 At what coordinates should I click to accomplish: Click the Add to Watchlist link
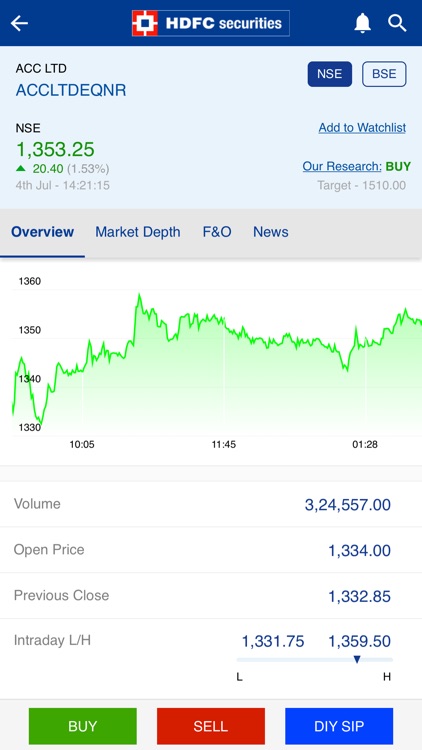pyautogui.click(x=362, y=128)
